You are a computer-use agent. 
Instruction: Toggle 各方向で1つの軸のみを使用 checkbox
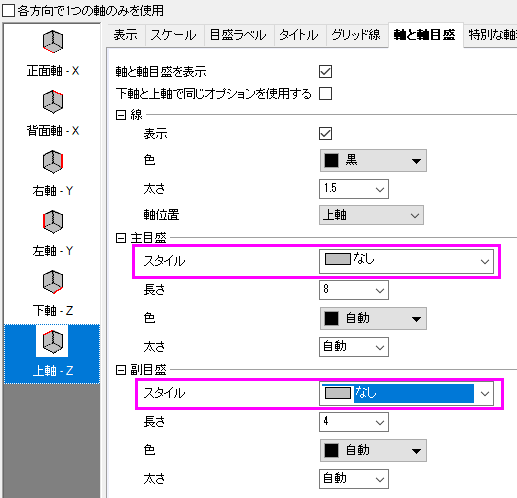[8, 11]
